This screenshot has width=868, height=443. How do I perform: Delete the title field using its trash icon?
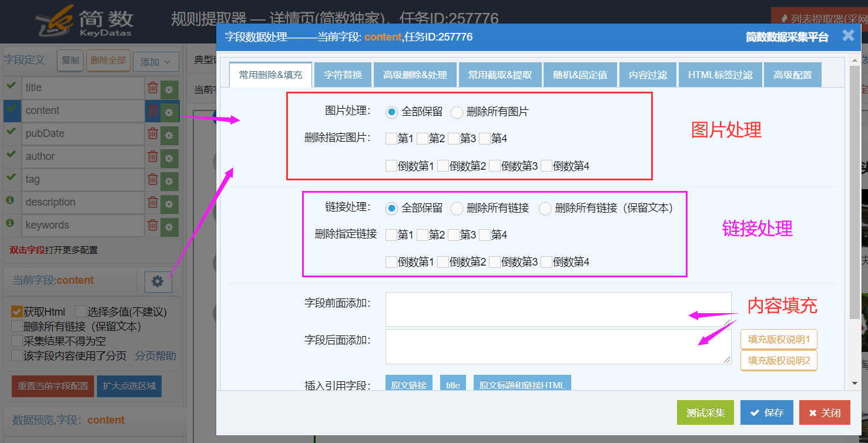click(x=153, y=87)
